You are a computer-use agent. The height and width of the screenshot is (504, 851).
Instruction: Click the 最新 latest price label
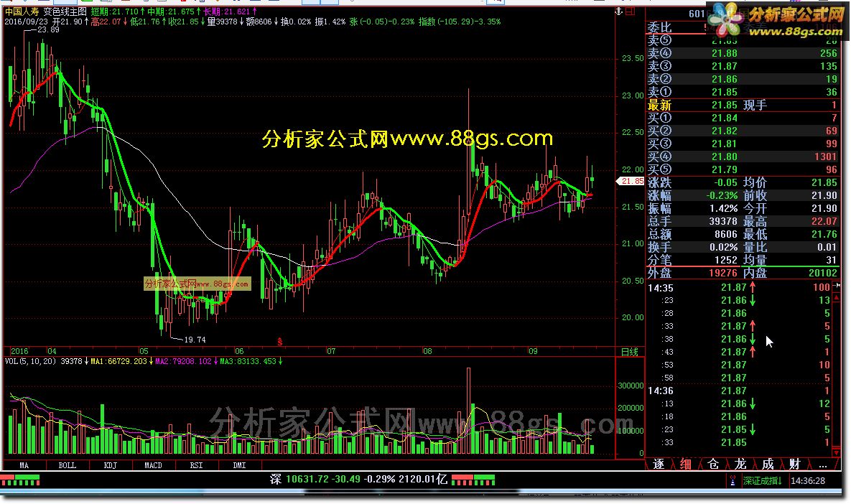click(659, 106)
